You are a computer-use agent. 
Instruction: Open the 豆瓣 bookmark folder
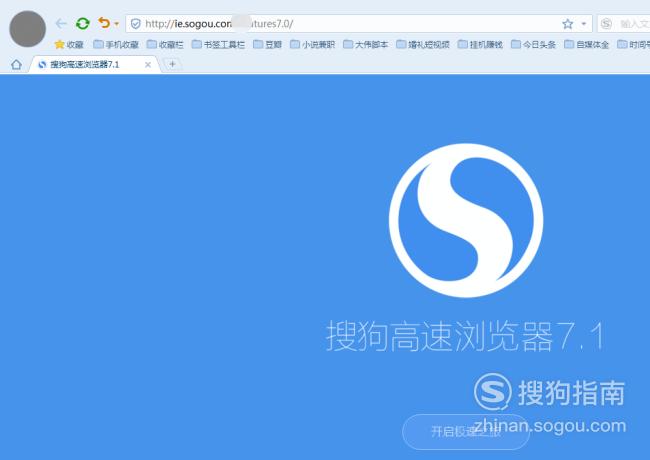click(x=267, y=44)
